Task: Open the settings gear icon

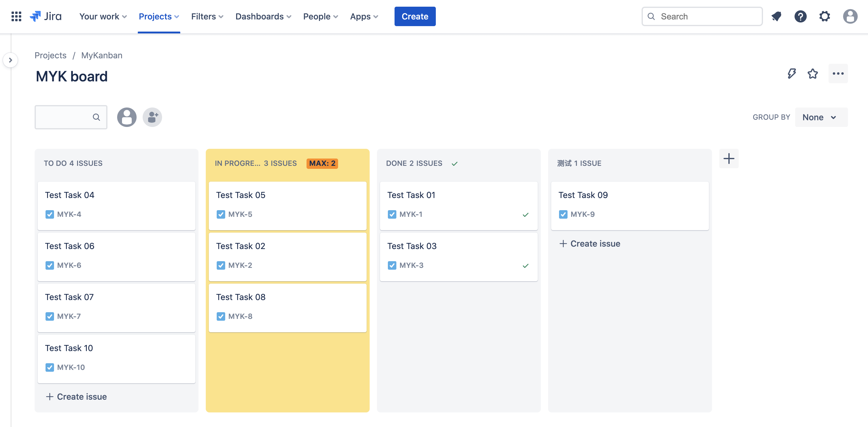Action: coord(825,16)
